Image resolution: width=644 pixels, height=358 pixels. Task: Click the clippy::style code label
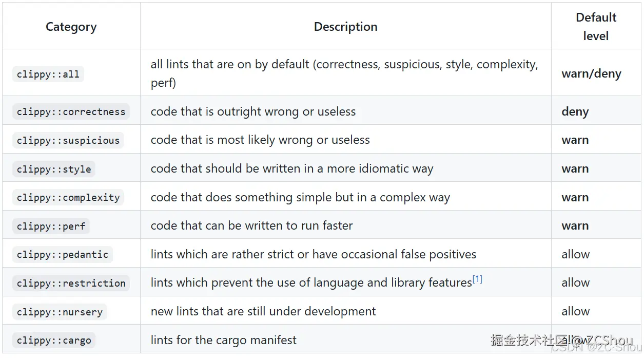[x=54, y=169]
